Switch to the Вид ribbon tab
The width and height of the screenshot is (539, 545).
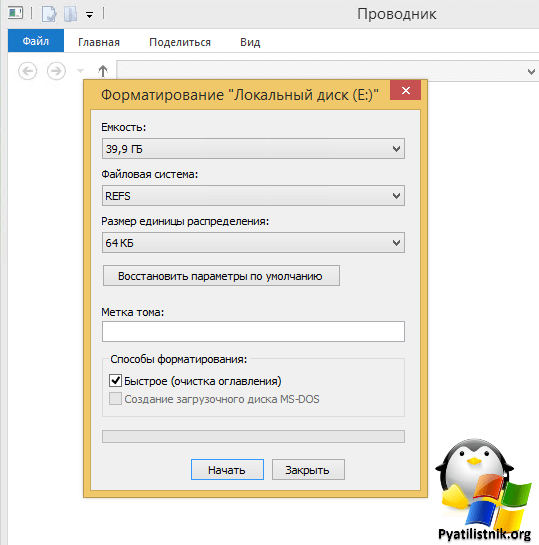(x=250, y=42)
